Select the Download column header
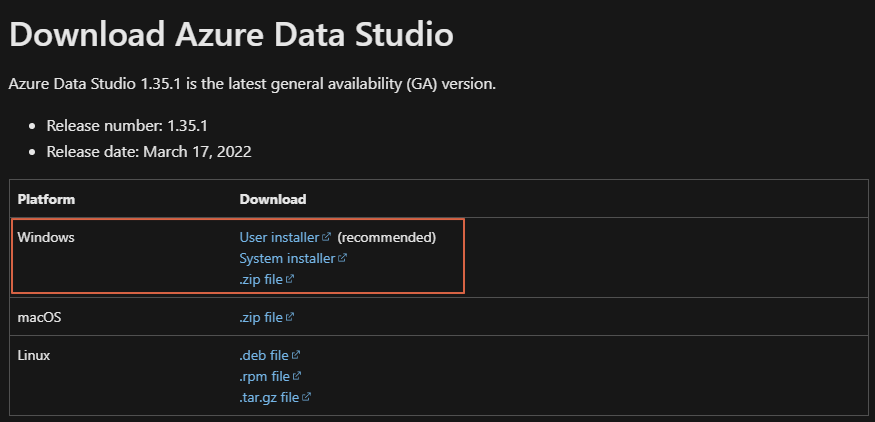The height and width of the screenshot is (422, 875). click(x=273, y=199)
